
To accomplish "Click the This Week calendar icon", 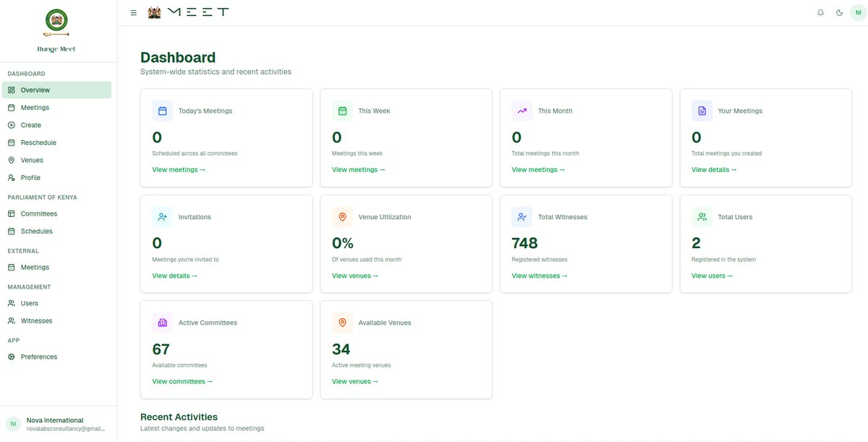I will point(342,111).
